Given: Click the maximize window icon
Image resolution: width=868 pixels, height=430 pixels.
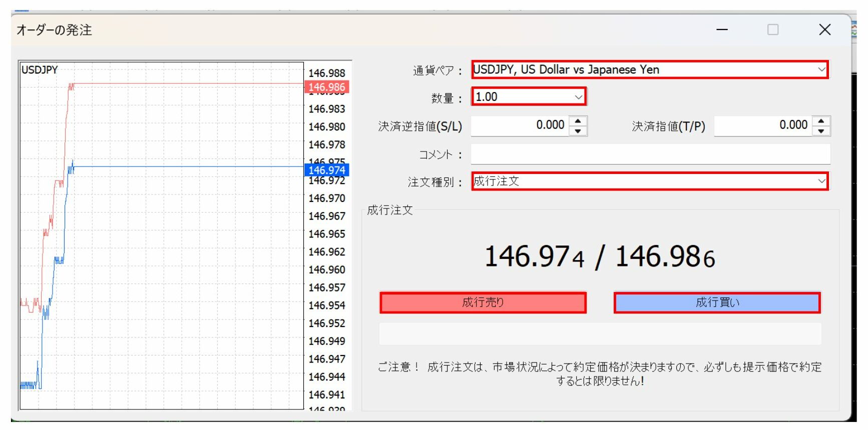Looking at the screenshot, I should 773,30.
